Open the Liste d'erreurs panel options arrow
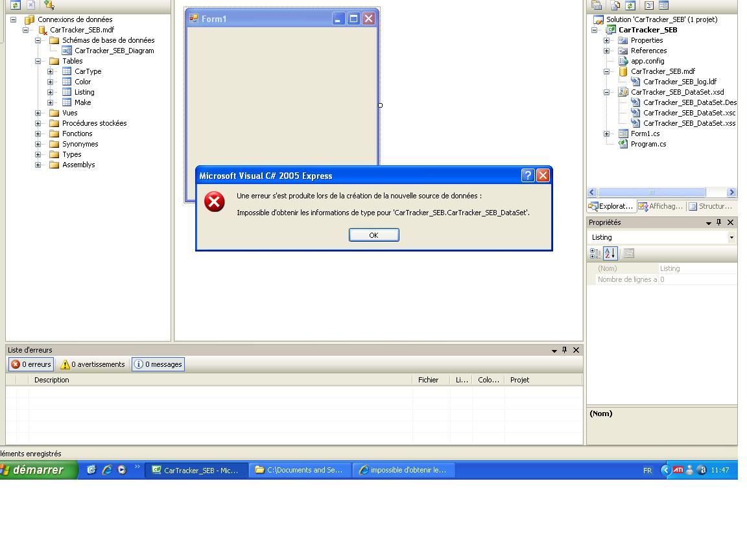Viewport: 747px width, 560px height. point(554,351)
